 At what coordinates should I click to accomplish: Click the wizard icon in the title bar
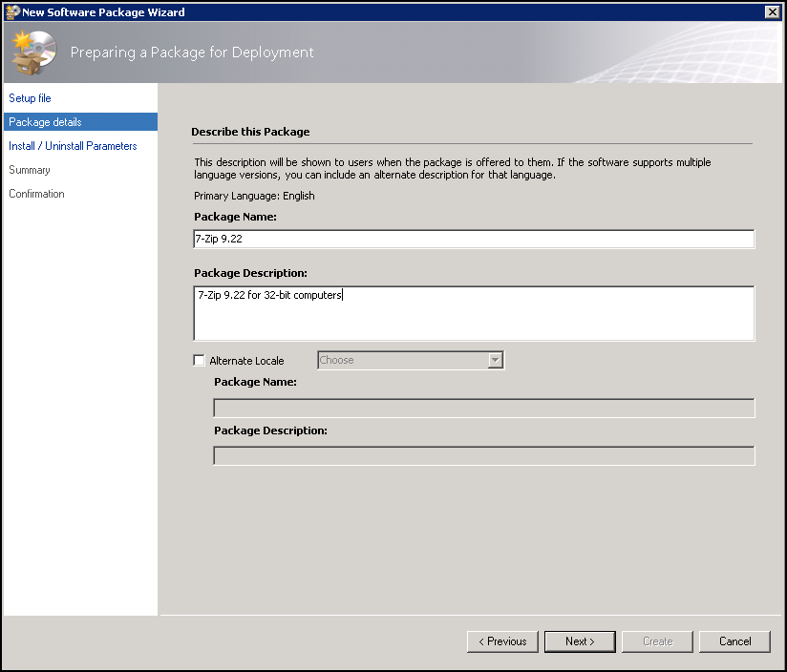(x=12, y=11)
